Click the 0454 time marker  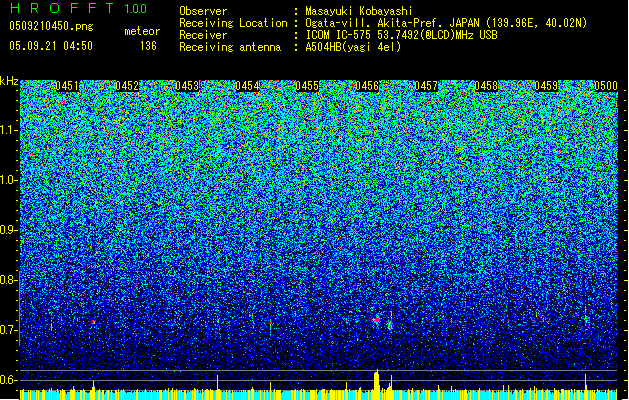[x=247, y=86]
